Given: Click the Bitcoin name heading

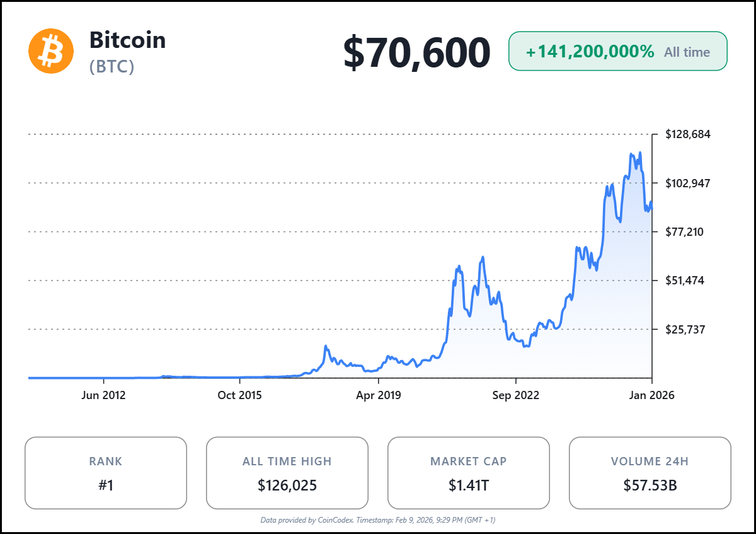Looking at the screenshot, I should 127,40.
